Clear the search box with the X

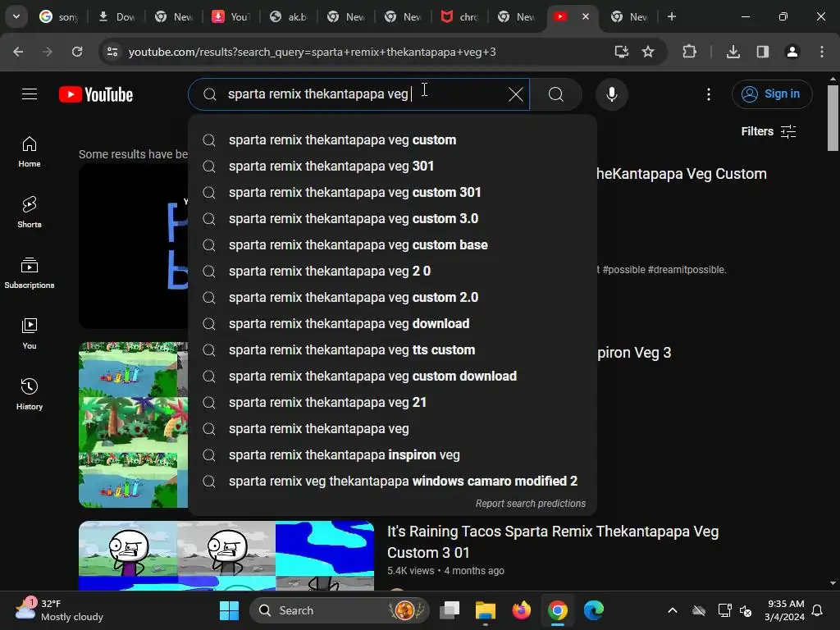click(515, 94)
